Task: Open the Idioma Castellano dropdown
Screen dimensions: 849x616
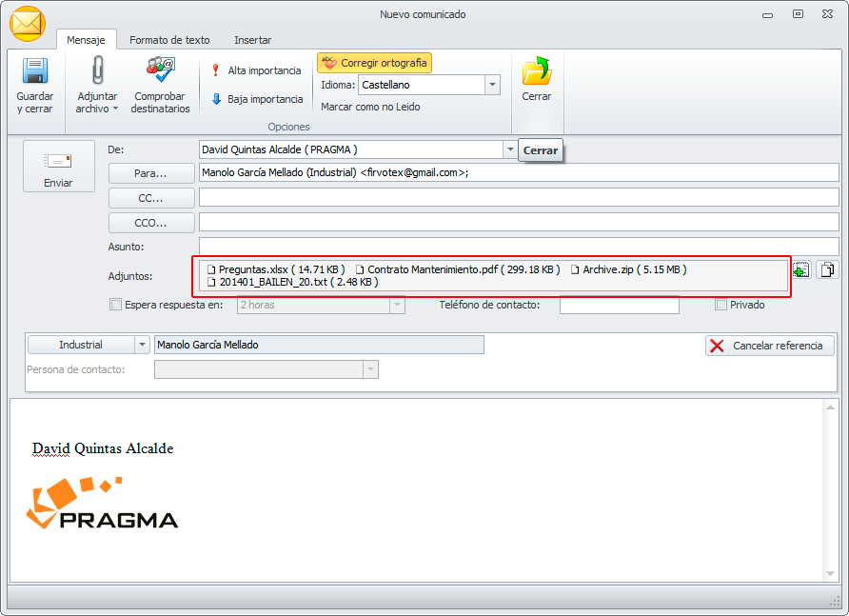Action: (x=492, y=85)
